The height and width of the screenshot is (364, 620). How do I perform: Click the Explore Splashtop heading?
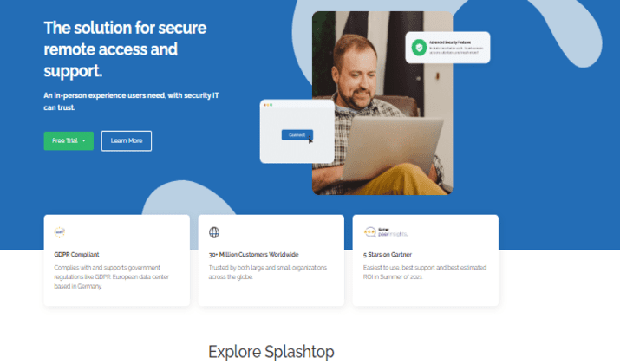tap(271, 352)
